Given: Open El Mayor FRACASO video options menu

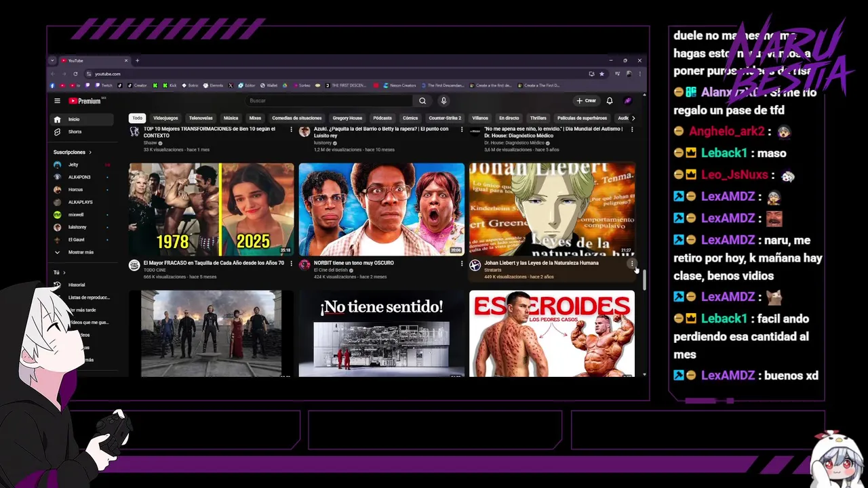Looking at the screenshot, I should coord(292,264).
